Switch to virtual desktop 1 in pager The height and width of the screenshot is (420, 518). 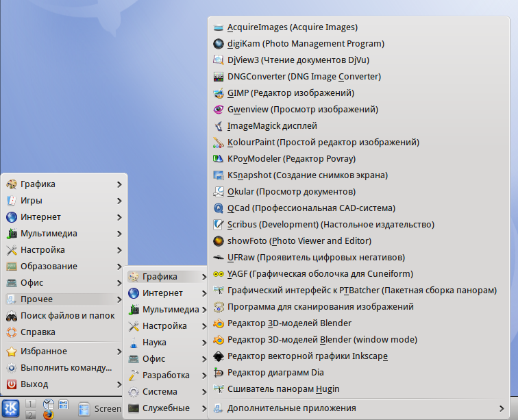30,404
